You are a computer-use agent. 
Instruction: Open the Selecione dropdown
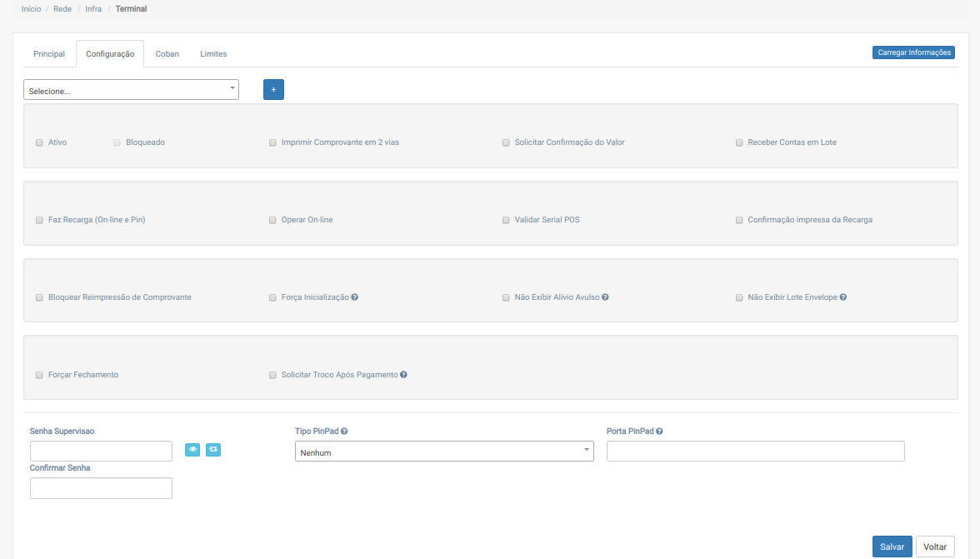[131, 90]
